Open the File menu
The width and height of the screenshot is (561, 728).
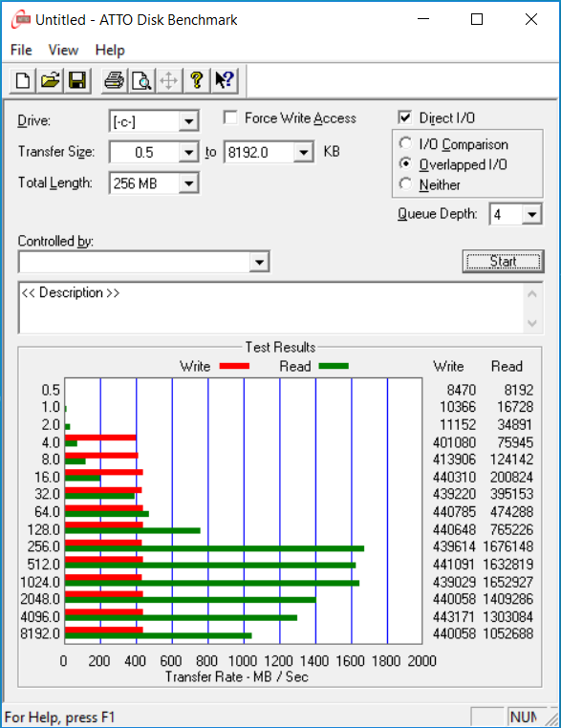(x=21, y=50)
